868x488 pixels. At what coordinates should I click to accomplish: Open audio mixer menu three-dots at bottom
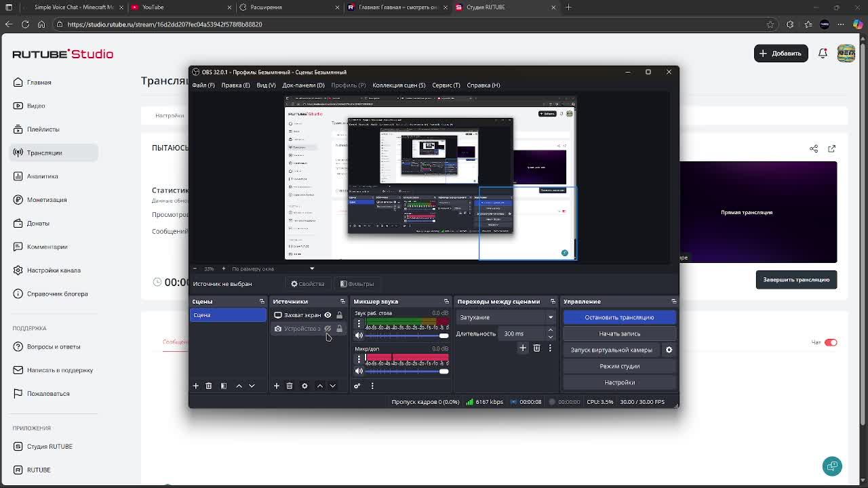pyautogui.click(x=372, y=386)
